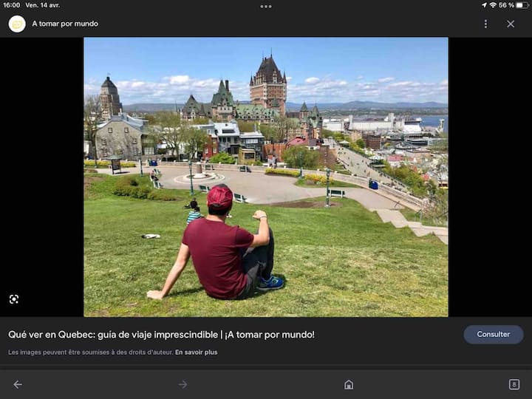532x399 pixels.
Task: Go forward with the right arrow
Action: point(183,384)
